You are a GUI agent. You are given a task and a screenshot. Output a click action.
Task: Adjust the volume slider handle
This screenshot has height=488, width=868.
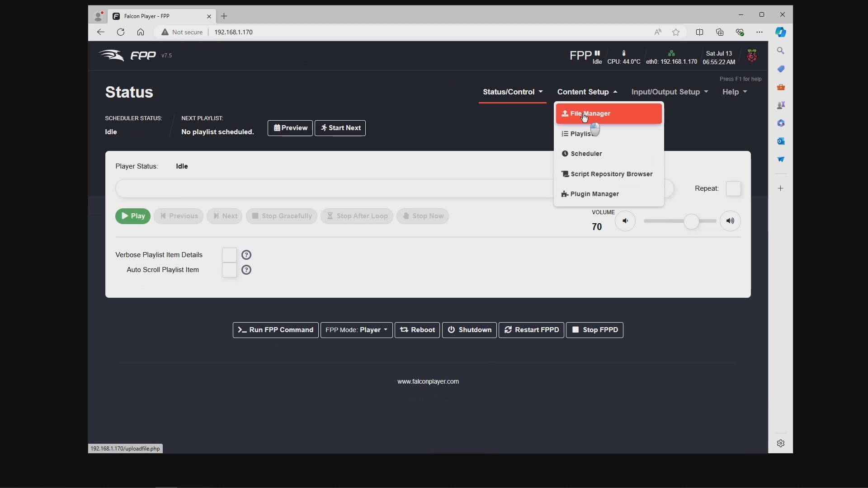(691, 221)
